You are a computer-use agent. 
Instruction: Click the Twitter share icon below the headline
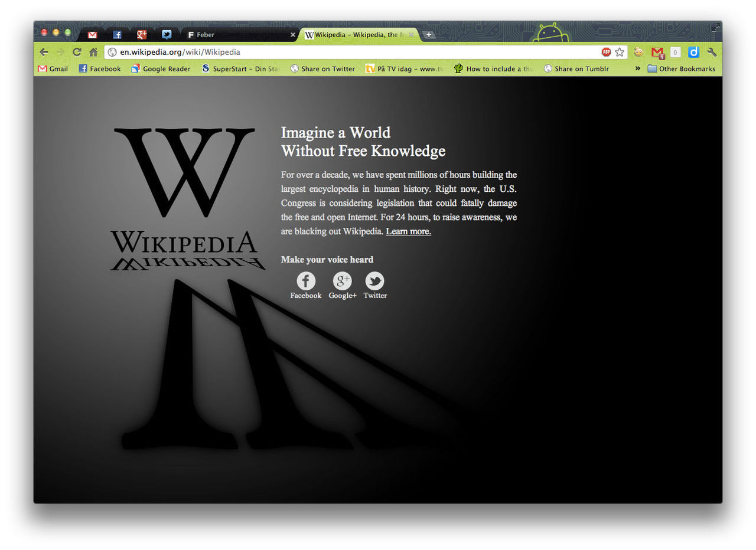coord(375,281)
